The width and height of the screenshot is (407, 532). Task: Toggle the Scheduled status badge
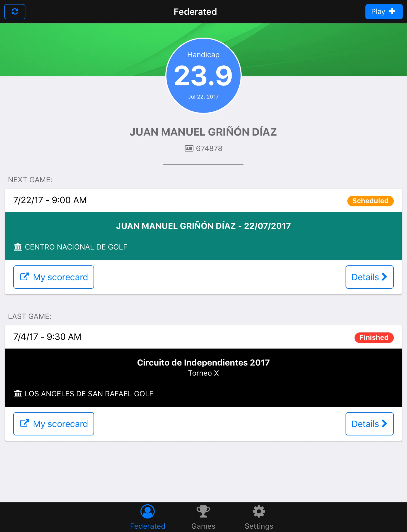pyautogui.click(x=370, y=200)
